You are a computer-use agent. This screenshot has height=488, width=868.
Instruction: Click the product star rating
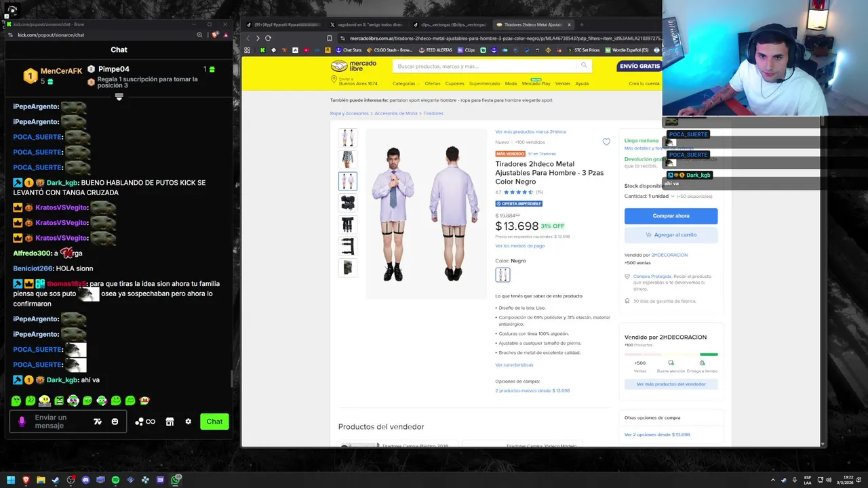[519, 192]
